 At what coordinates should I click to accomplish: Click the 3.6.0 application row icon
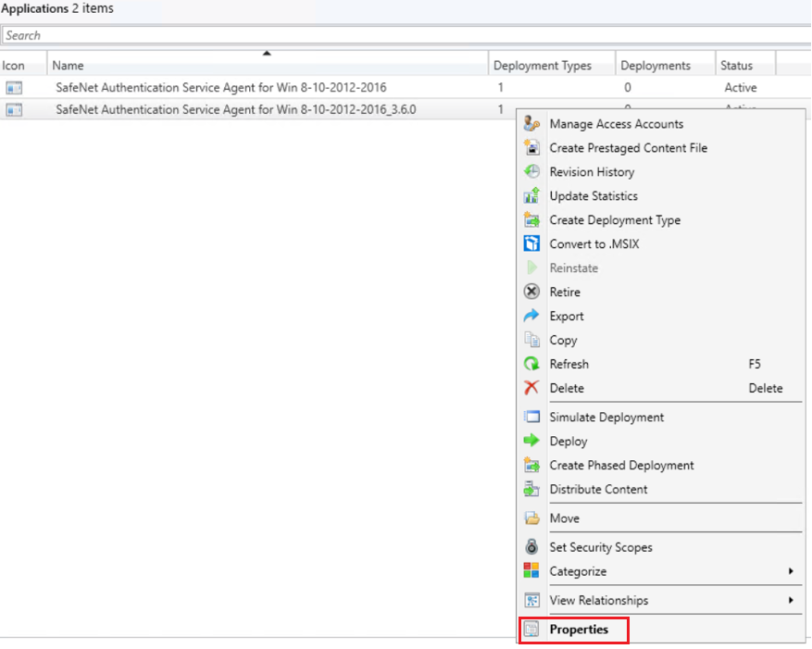coord(14,110)
